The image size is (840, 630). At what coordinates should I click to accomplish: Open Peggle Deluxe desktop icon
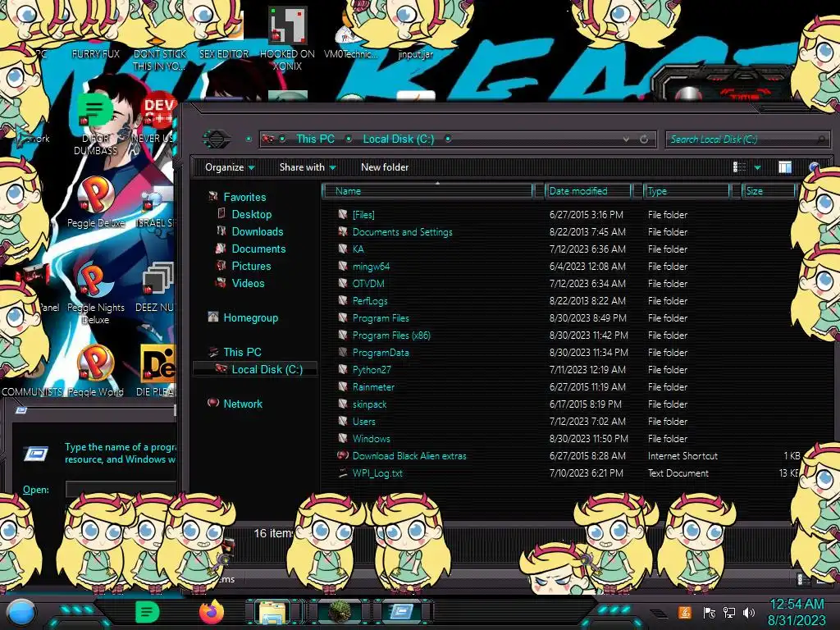coord(95,203)
